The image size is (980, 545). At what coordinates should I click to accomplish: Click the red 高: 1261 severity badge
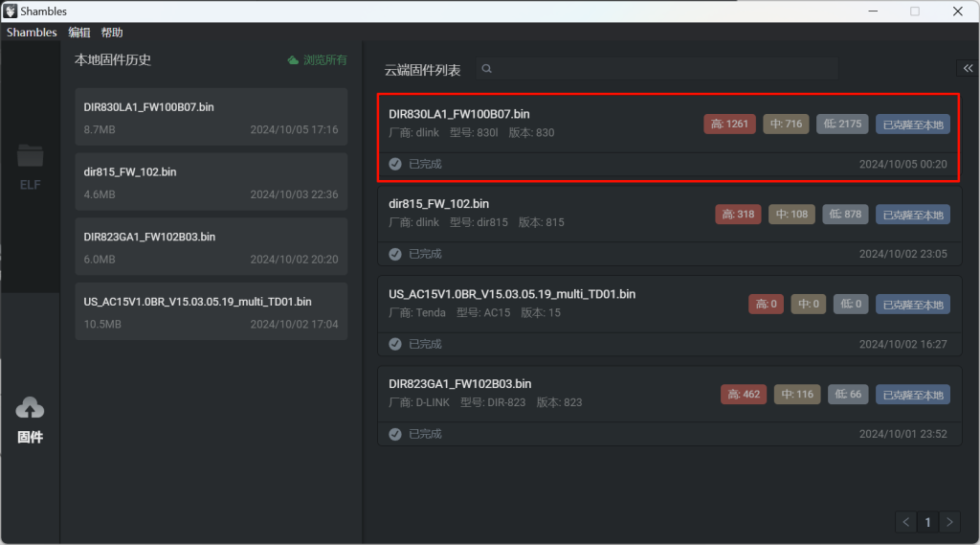[729, 124]
